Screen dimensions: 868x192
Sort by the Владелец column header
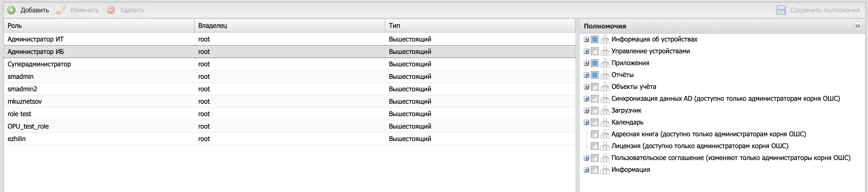click(x=212, y=26)
